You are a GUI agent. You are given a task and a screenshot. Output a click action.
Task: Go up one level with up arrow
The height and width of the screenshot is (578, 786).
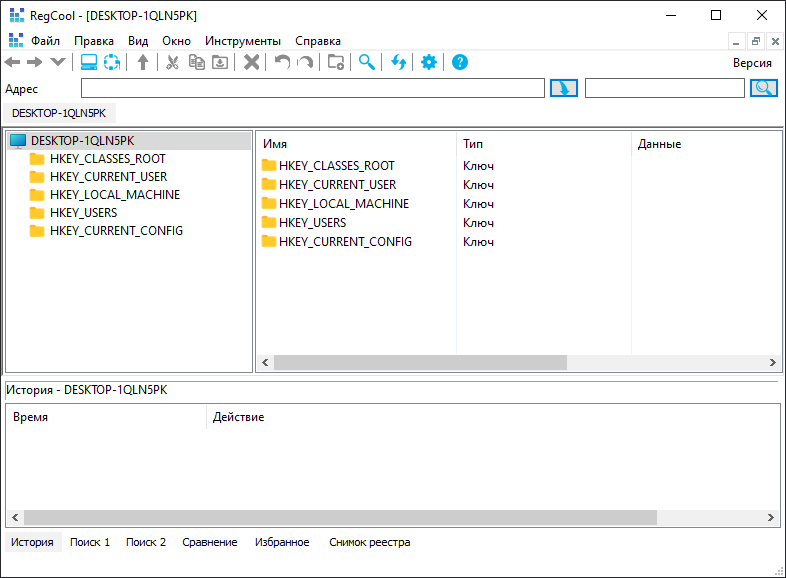(x=143, y=62)
